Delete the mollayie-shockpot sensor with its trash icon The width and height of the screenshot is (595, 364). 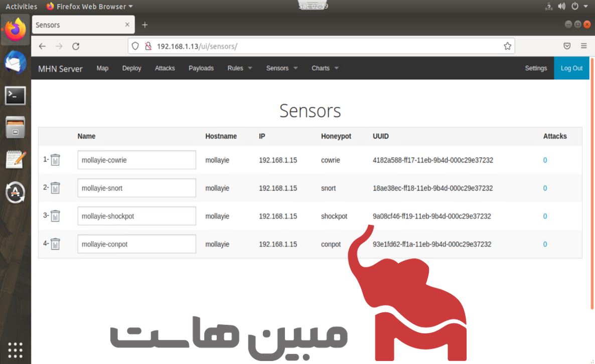(x=55, y=216)
